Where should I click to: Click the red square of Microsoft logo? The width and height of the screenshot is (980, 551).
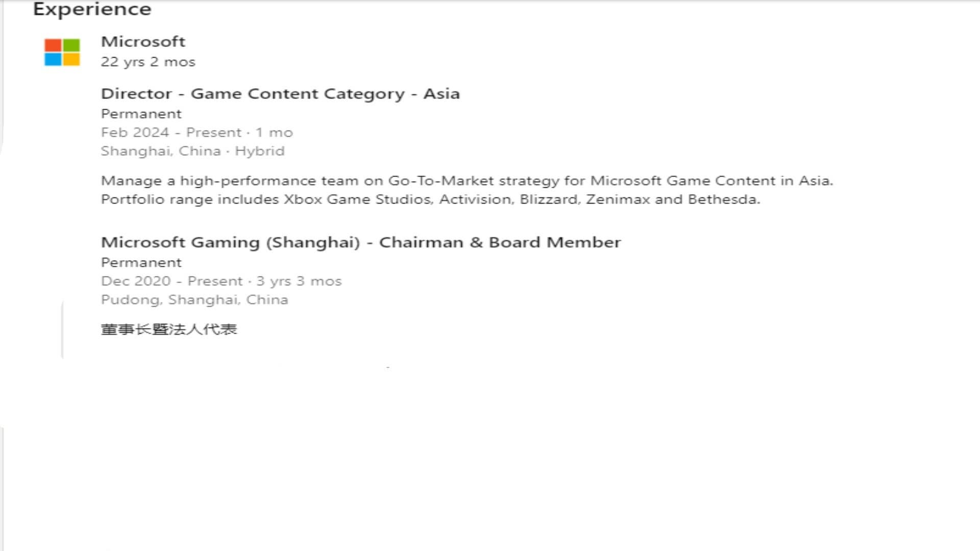[x=53, y=45]
